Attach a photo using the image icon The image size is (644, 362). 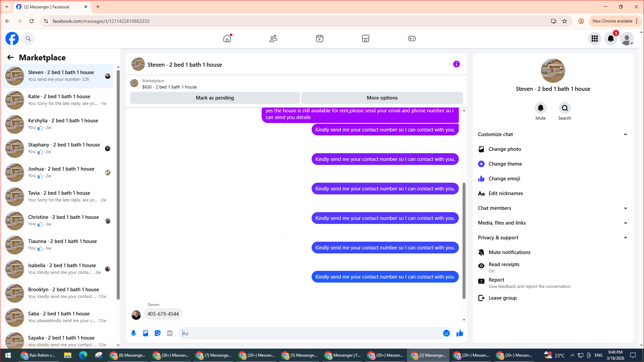point(146,333)
